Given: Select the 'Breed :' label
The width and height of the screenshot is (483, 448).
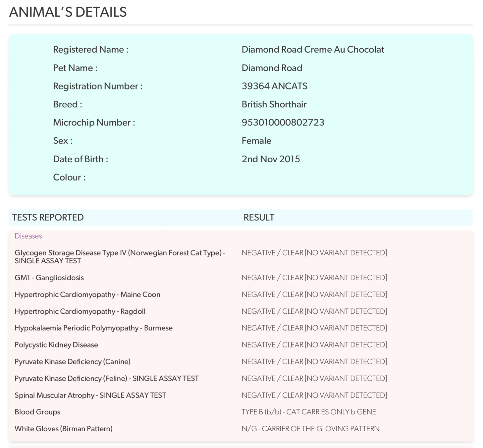Looking at the screenshot, I should coord(68,104).
